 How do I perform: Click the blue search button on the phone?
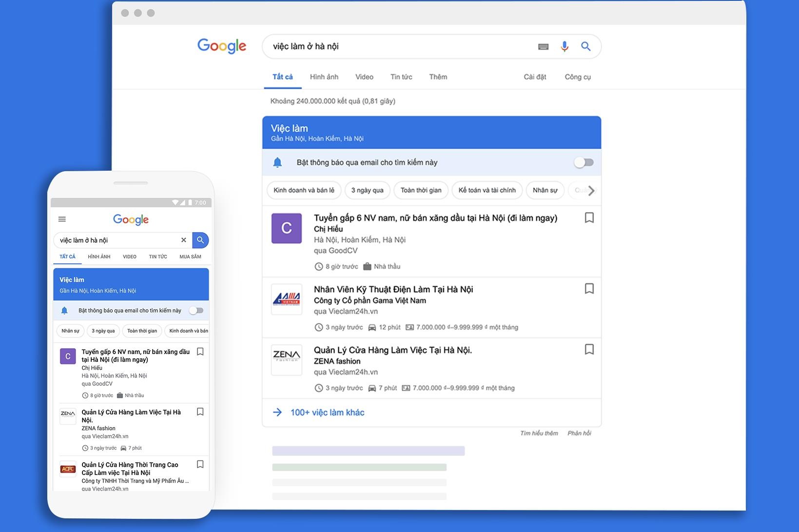tap(200, 240)
